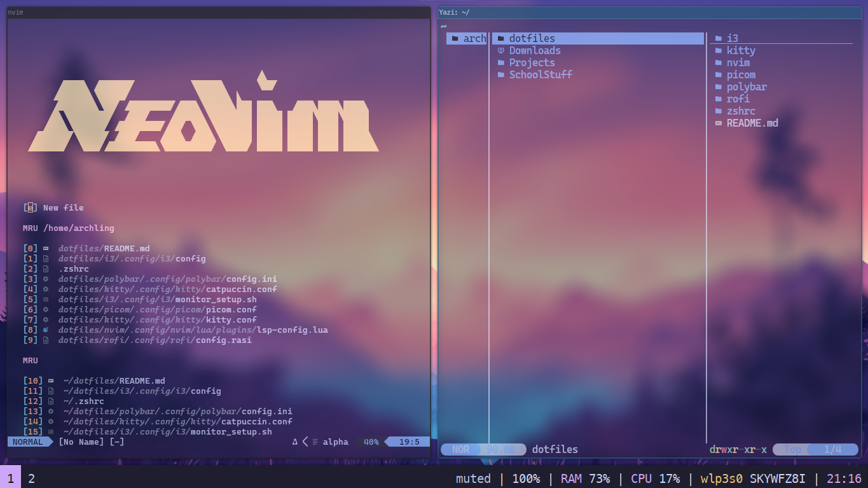Toggle the muted audio indicator in polybar
Viewport: 868px width, 488px height.
pos(472,478)
